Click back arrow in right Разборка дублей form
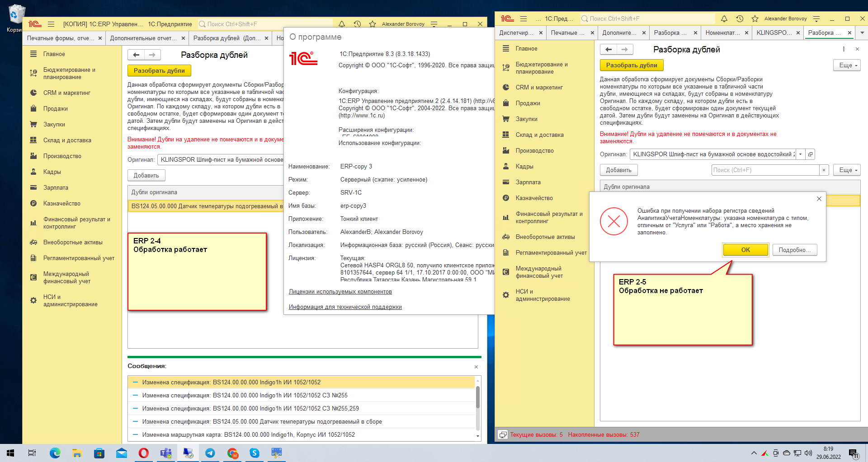 tap(609, 49)
